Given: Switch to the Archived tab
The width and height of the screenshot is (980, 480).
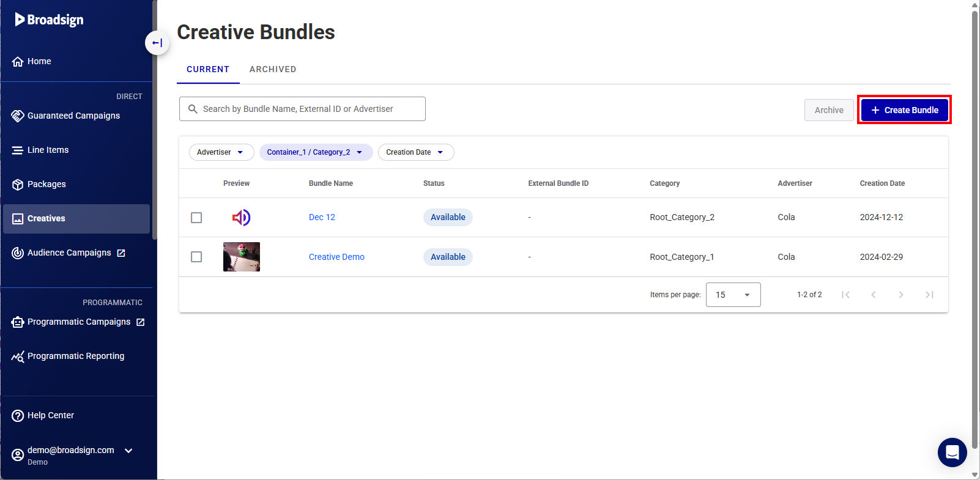Looking at the screenshot, I should coord(273,70).
